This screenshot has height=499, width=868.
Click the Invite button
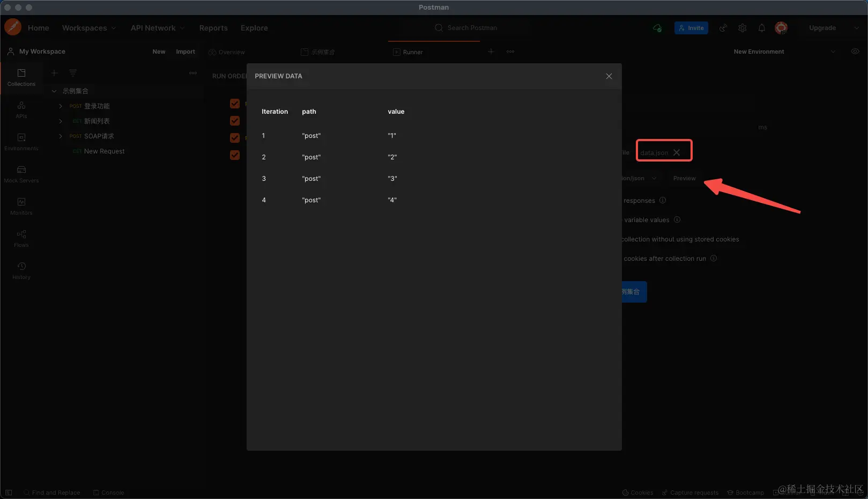click(x=691, y=28)
